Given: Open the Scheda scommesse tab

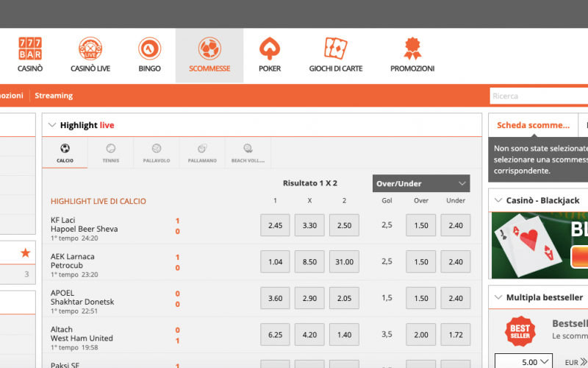Looking at the screenshot, I should 533,125.
